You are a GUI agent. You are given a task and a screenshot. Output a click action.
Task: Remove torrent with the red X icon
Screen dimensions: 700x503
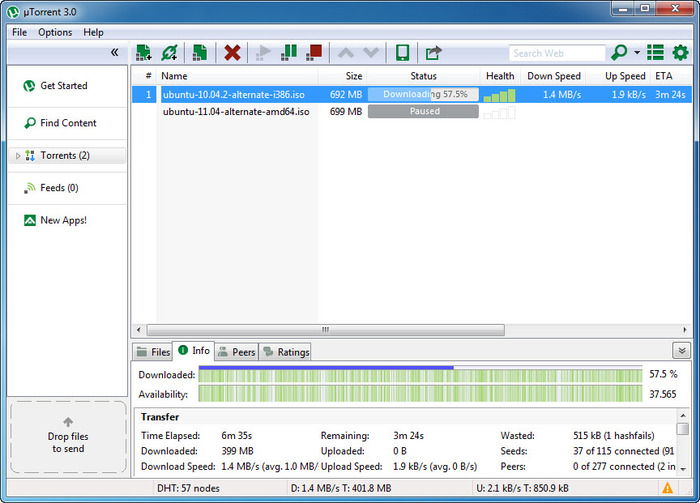pos(232,53)
